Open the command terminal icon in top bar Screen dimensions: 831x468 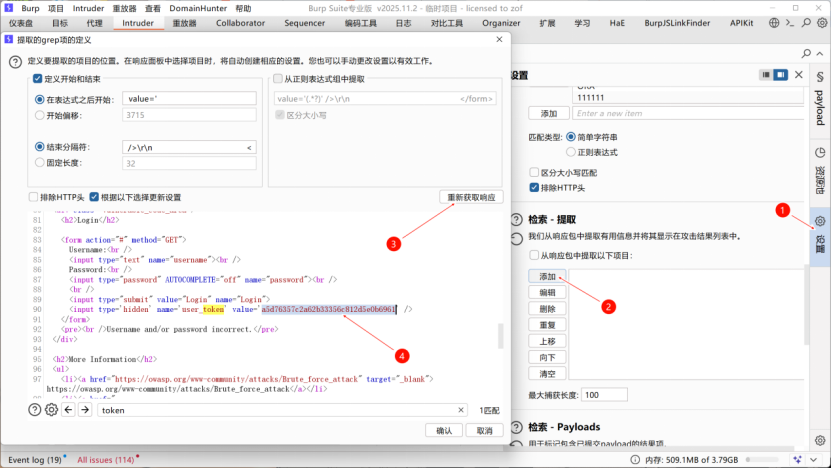click(x=790, y=23)
